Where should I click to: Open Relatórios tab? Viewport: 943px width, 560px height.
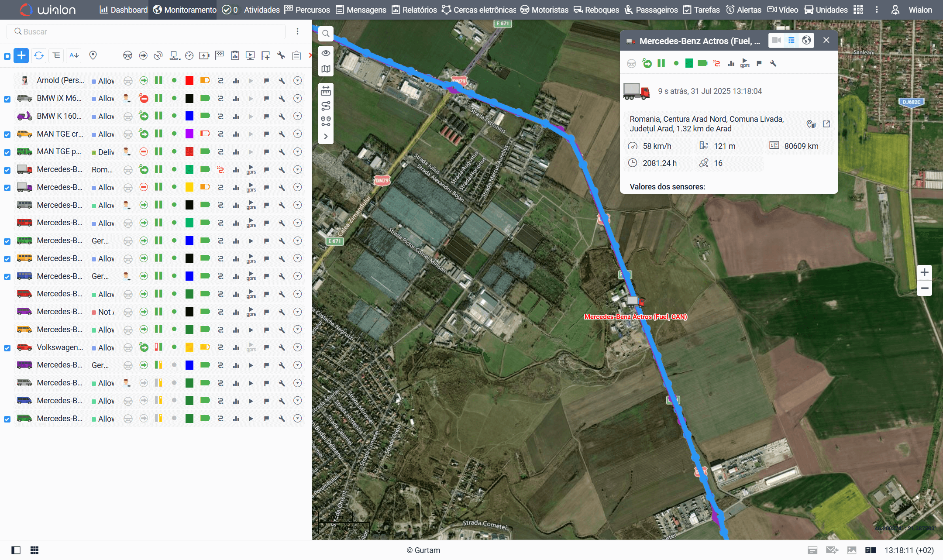(414, 10)
